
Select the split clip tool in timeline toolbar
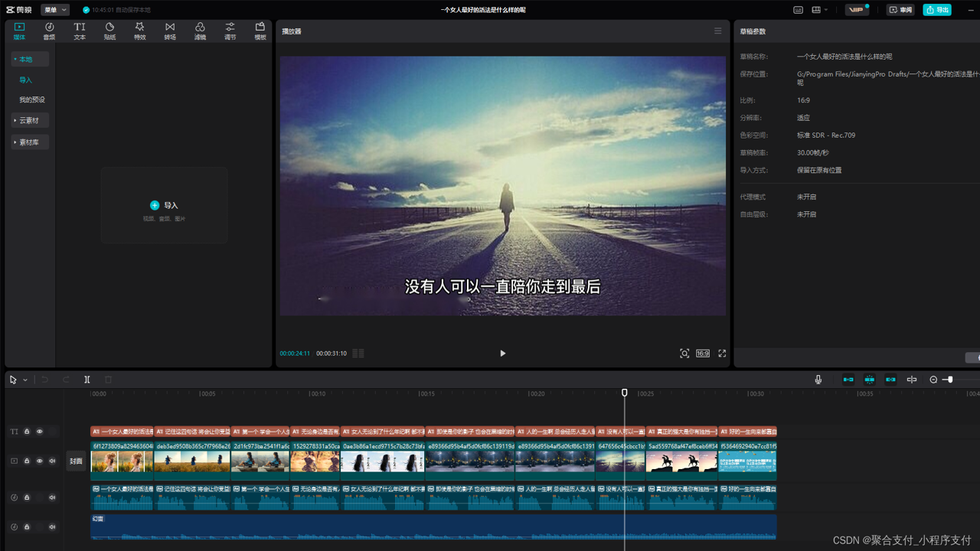point(87,380)
